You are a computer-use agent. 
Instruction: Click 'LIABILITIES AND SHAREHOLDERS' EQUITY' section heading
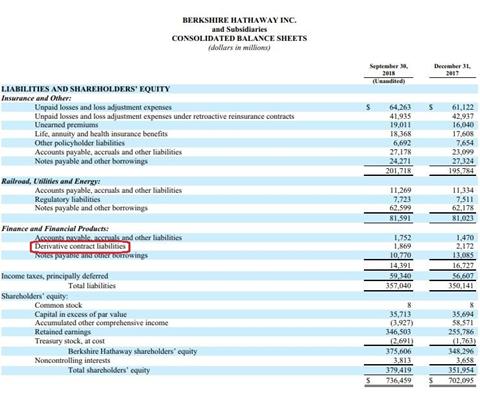[x=86, y=89]
